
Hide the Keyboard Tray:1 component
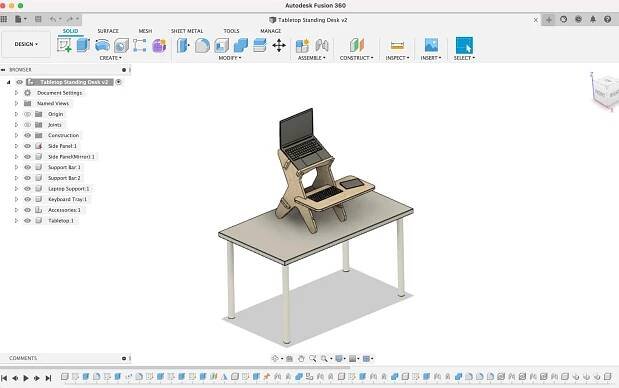tap(27, 199)
